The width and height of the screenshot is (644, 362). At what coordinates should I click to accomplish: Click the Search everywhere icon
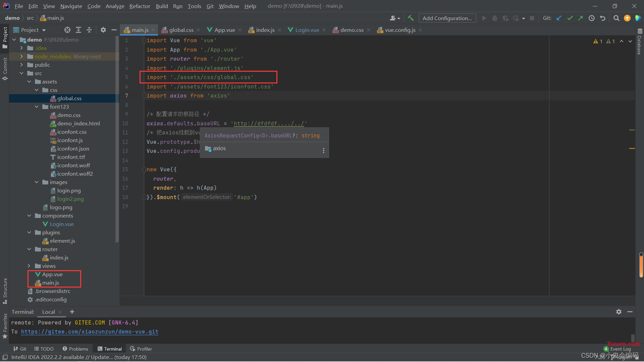point(616,18)
